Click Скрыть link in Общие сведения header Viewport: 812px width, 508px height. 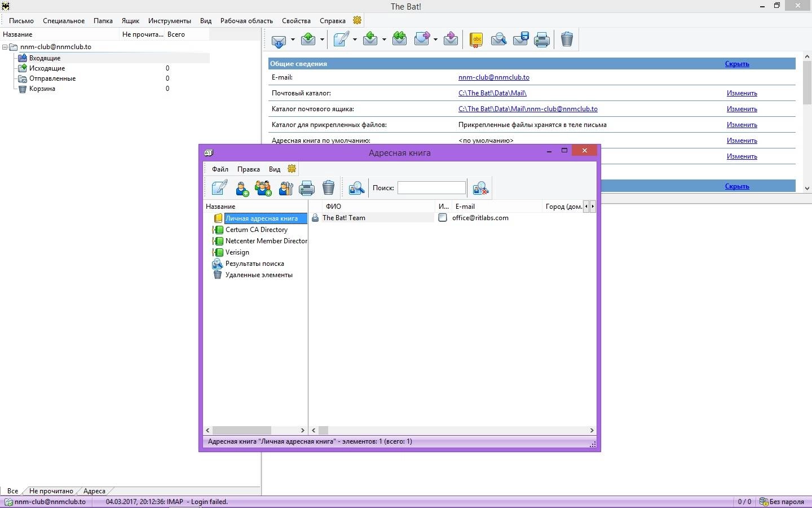737,64
